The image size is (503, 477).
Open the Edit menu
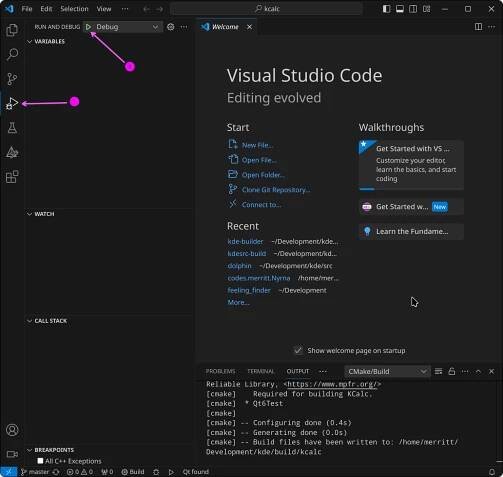point(46,9)
